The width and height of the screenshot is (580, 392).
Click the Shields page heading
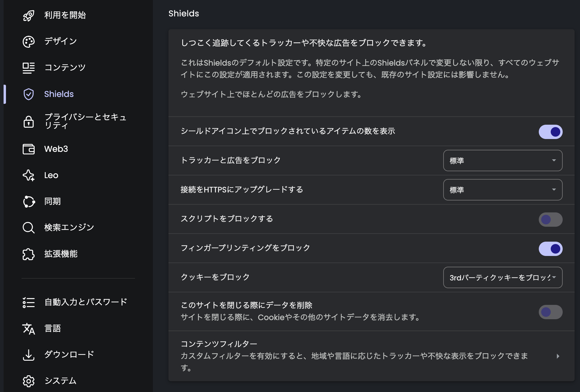pyautogui.click(x=184, y=13)
